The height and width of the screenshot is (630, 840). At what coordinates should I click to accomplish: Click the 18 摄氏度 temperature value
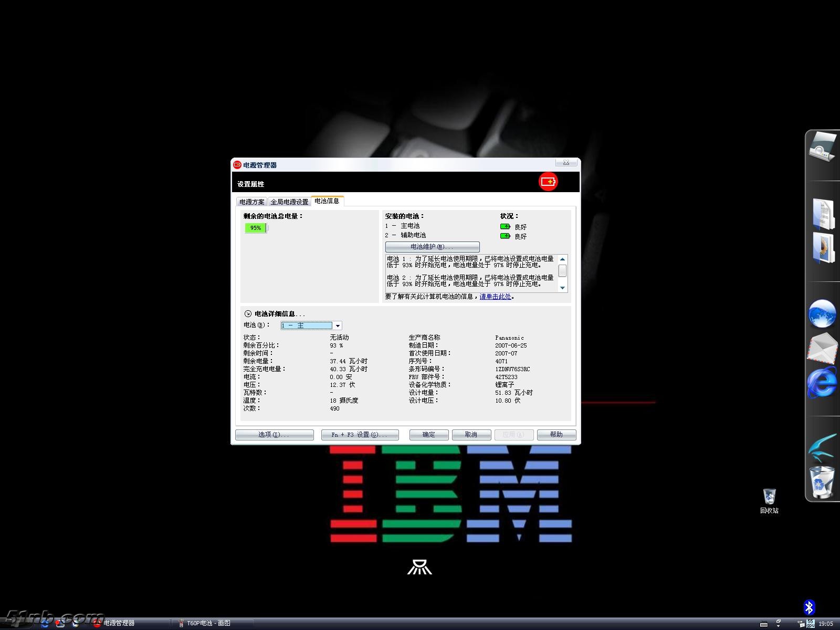click(344, 401)
